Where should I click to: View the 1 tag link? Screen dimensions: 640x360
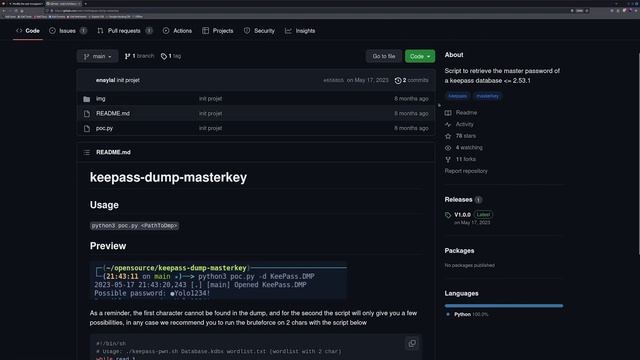171,56
